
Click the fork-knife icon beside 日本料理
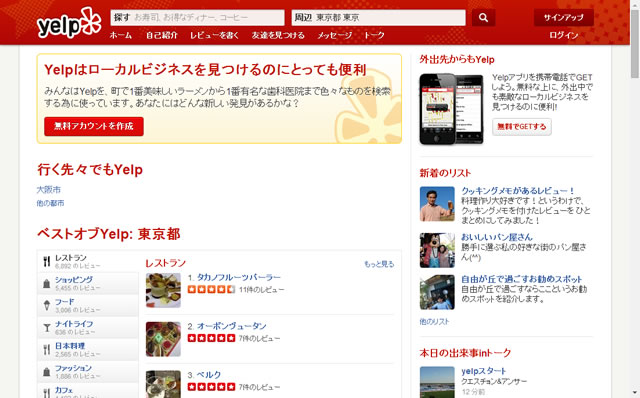click(47, 349)
